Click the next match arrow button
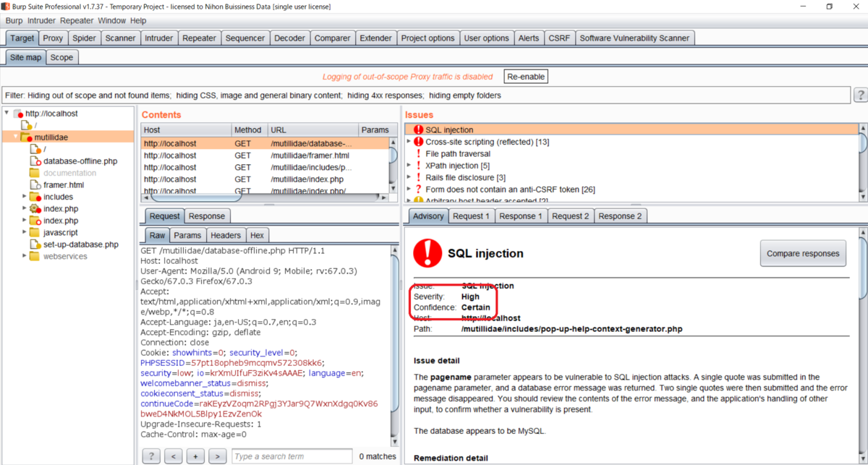 click(217, 456)
